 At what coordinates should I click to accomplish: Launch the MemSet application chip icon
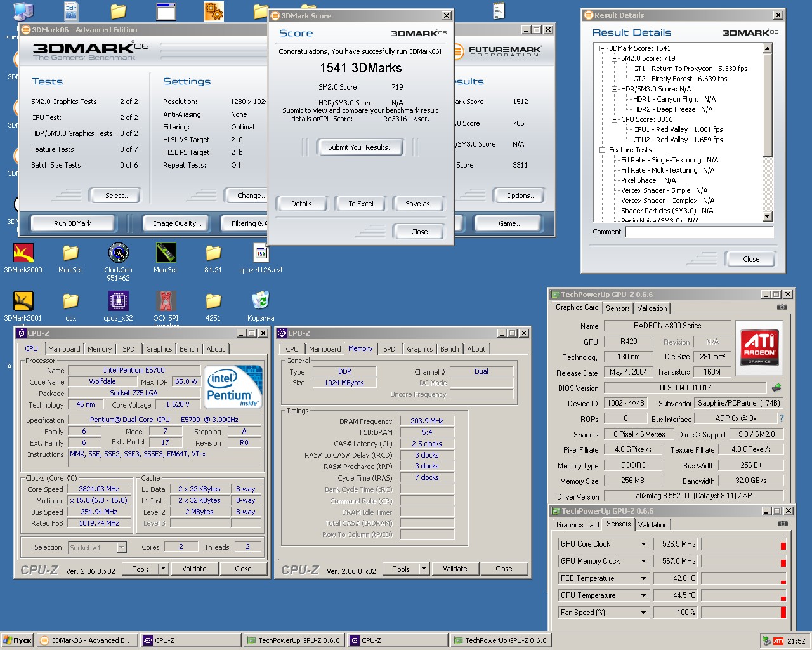click(x=166, y=253)
